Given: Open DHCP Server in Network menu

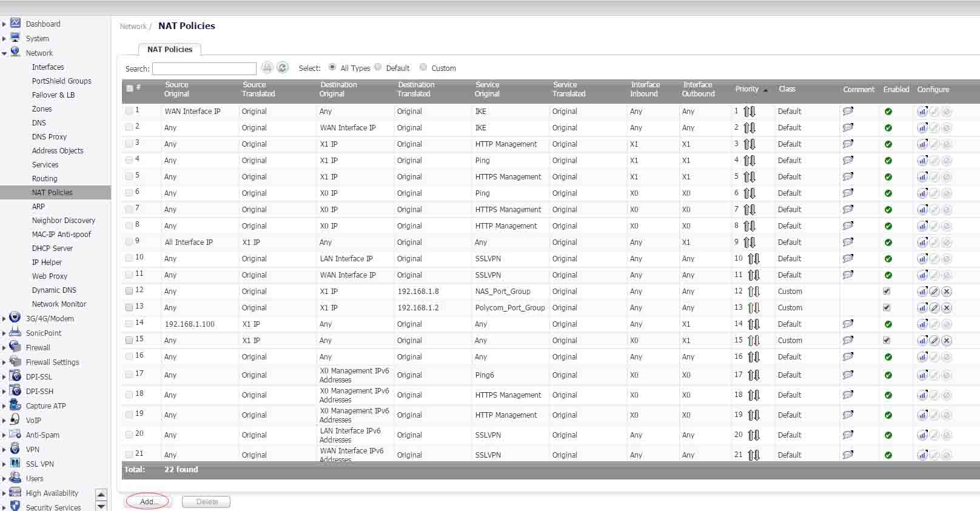Looking at the screenshot, I should pos(52,249).
